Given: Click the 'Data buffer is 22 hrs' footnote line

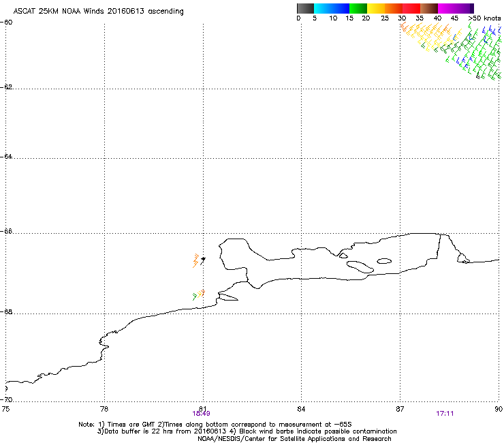Looking at the screenshot, I should click(247, 431).
